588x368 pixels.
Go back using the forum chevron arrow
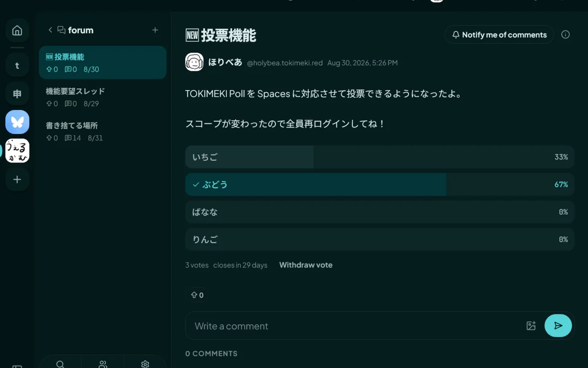[50, 30]
